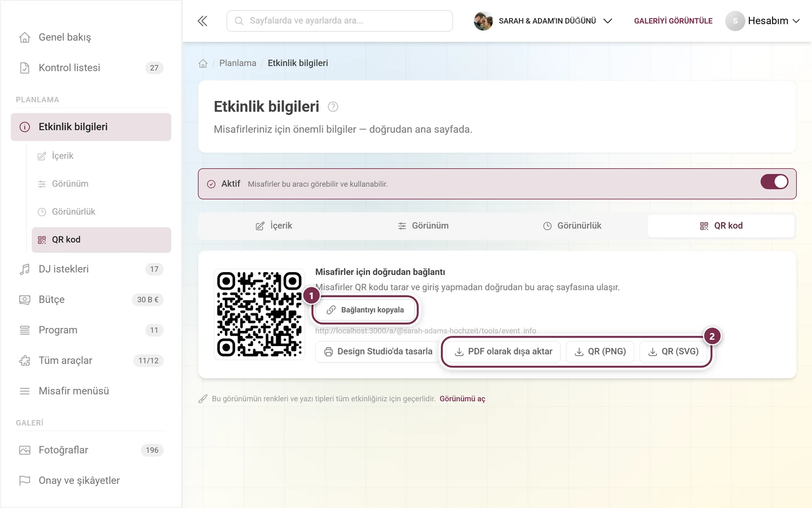
Task: Click the couple avatar photo in header
Action: (483, 21)
